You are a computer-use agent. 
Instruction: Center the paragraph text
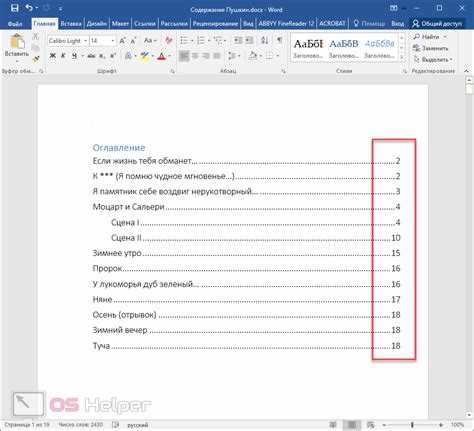tap(195, 56)
